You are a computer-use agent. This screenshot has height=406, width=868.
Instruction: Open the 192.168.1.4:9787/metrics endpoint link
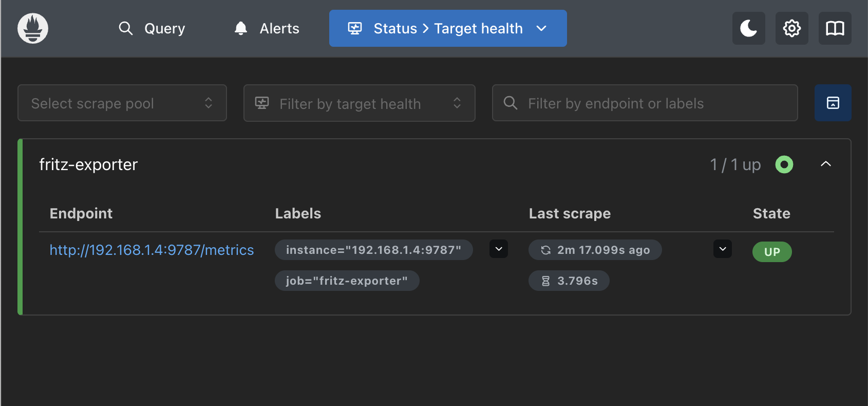152,250
